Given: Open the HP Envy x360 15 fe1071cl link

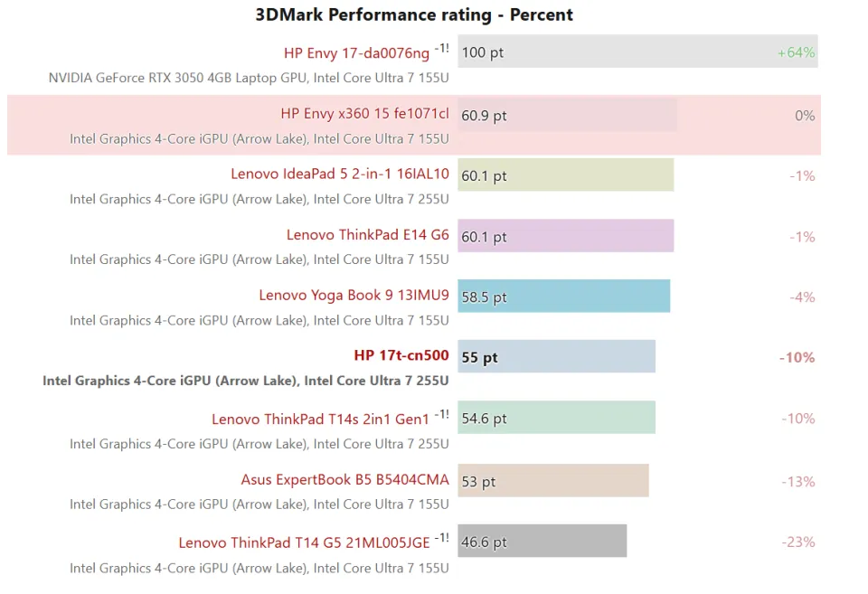Looking at the screenshot, I should (x=364, y=114).
